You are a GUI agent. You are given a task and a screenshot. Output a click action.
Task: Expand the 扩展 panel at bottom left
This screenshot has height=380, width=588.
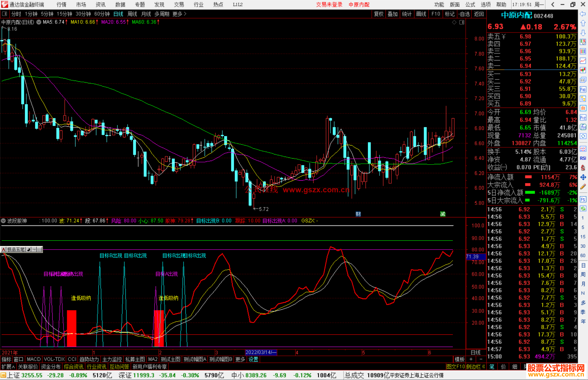[8, 367]
